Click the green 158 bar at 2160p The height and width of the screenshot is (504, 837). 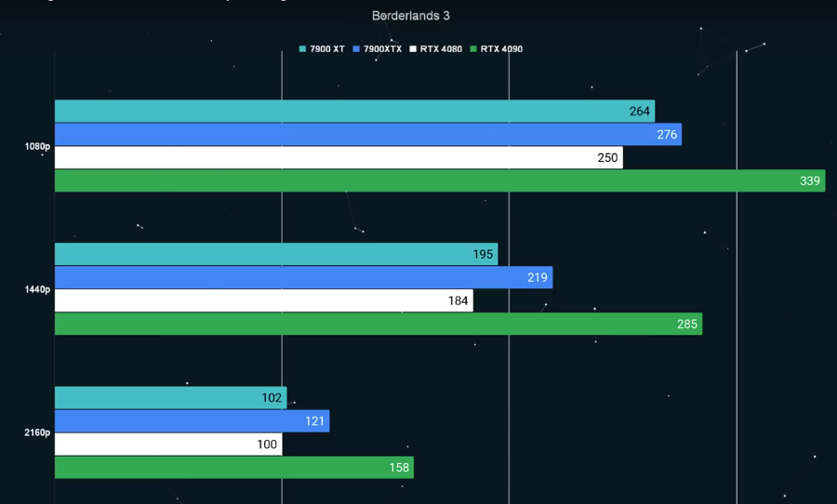[234, 468]
